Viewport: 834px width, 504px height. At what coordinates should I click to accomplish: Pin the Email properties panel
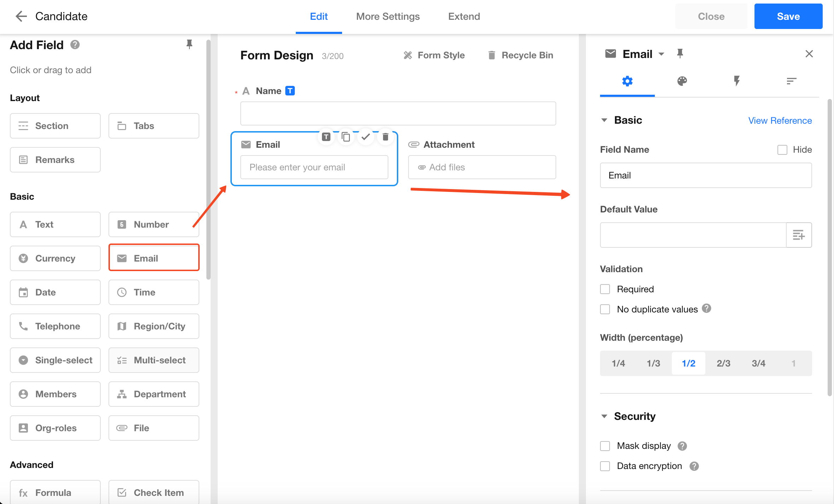[x=680, y=54]
